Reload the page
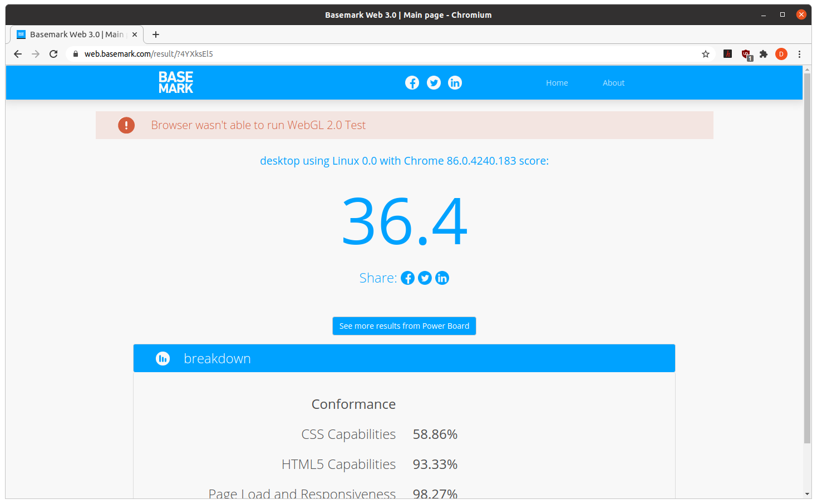 (x=53, y=54)
